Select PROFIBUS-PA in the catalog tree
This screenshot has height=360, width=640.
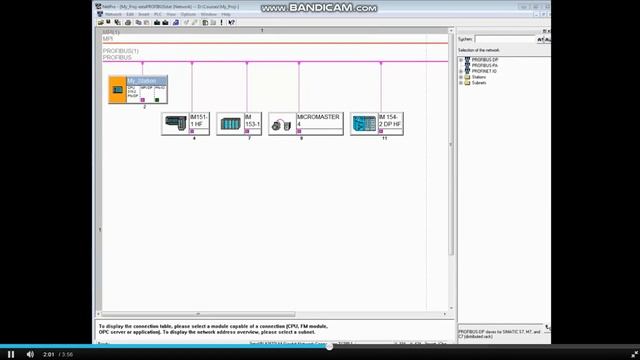485,66
